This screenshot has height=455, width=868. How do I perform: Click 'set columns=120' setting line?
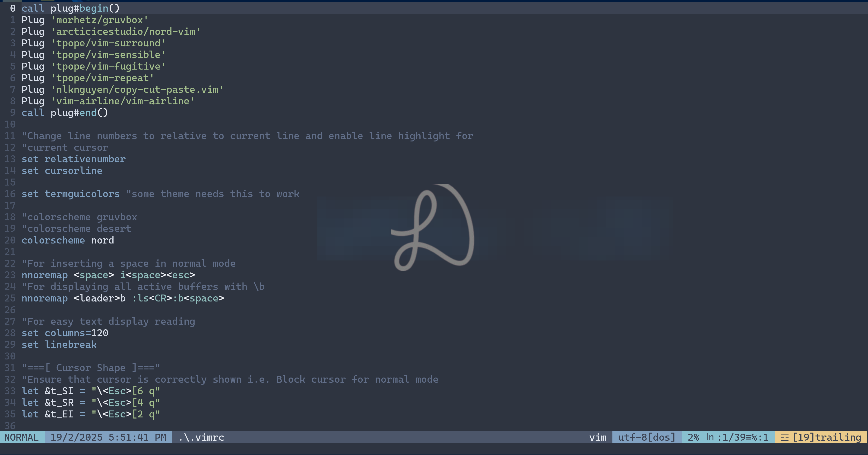65,333
